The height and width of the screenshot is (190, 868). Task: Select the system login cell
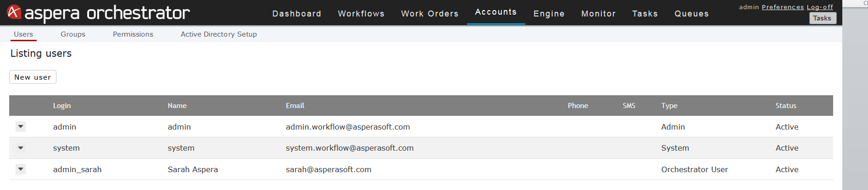tap(67, 148)
